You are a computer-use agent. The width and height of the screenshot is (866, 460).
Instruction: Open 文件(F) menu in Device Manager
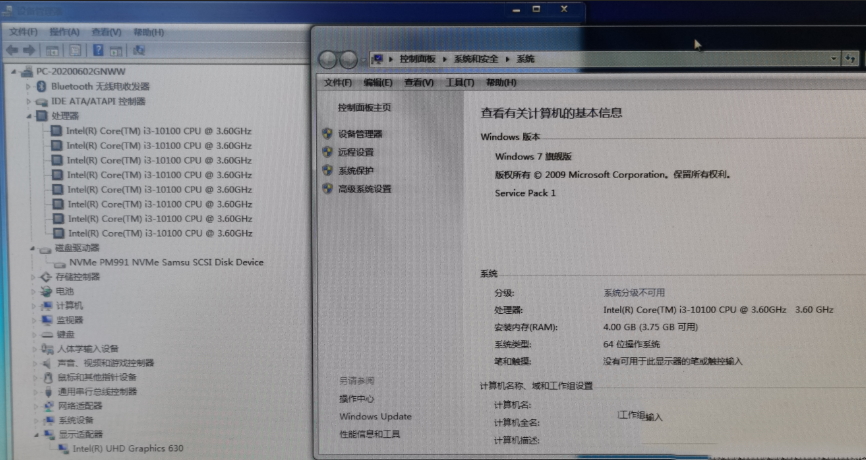(23, 32)
